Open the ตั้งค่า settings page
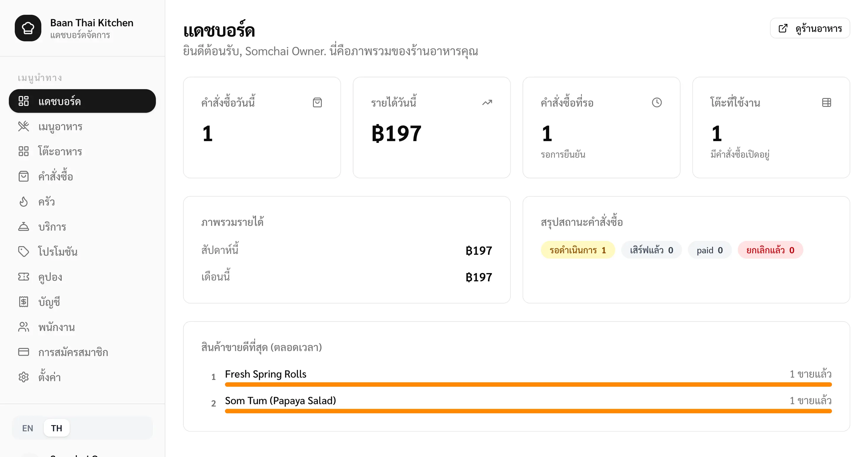868x457 pixels. [82, 377]
